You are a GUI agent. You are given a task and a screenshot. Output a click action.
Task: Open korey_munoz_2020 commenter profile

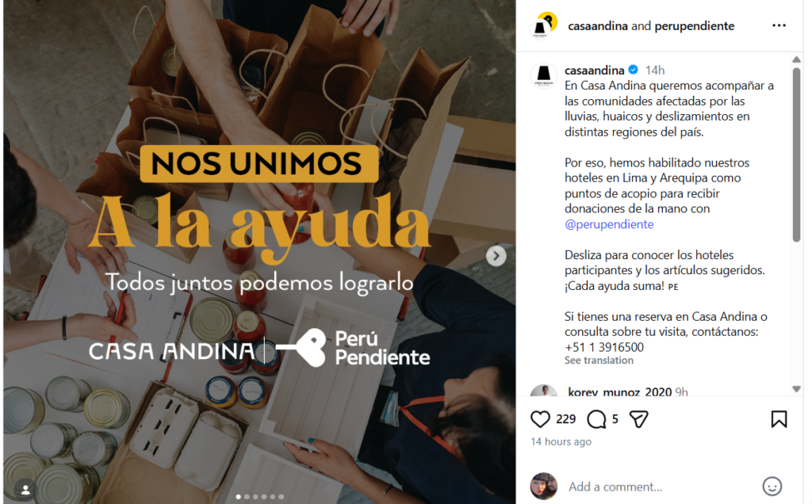point(620,391)
